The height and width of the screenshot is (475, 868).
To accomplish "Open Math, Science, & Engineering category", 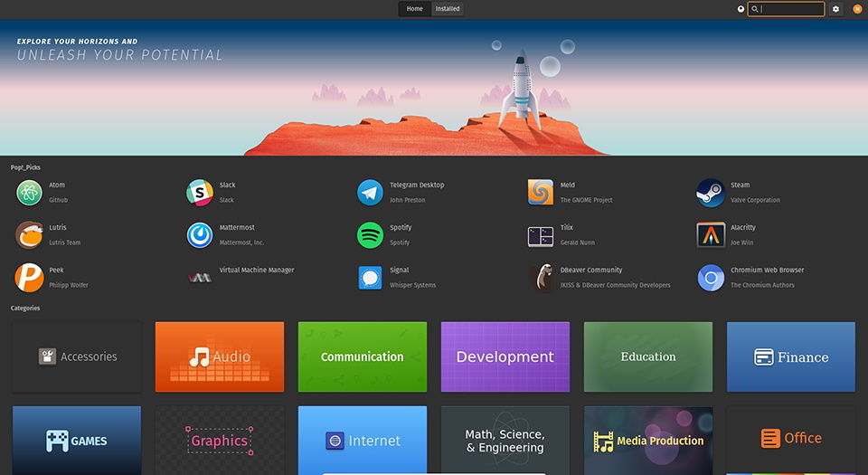I will [x=505, y=441].
